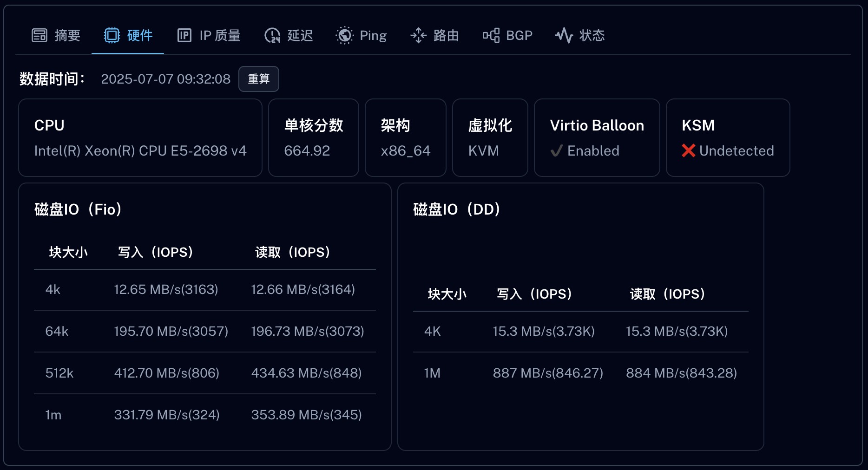Select the KSM status card
This screenshot has width=868, height=470.
[x=728, y=137]
